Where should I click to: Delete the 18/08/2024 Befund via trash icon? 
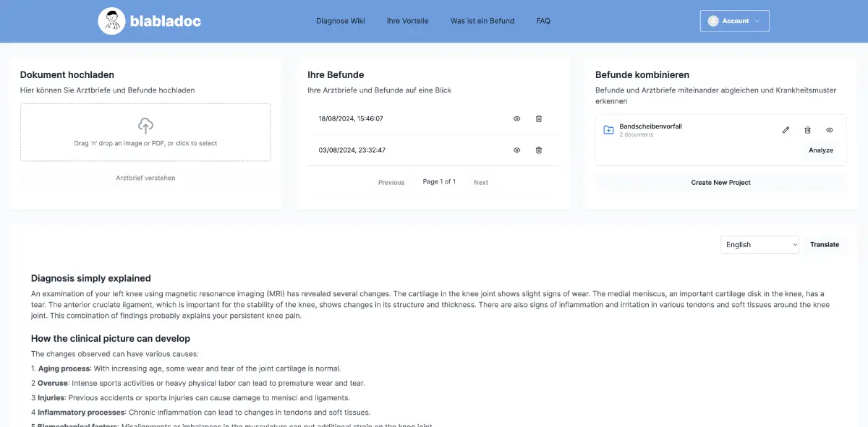[x=538, y=118]
